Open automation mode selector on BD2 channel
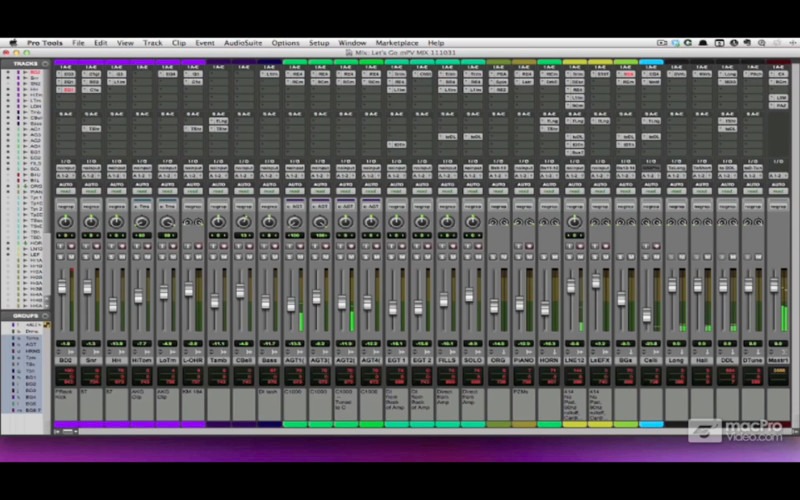This screenshot has height=500, width=800. [65, 191]
